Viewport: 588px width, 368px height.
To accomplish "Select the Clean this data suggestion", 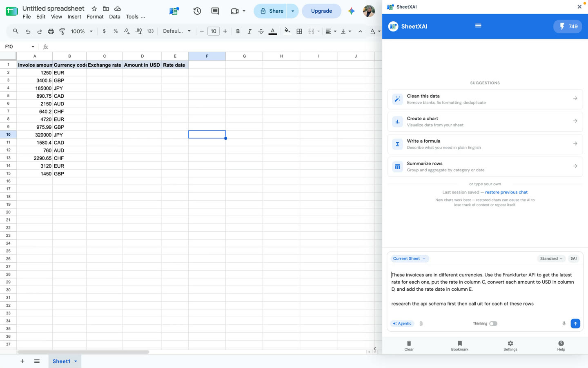I will [x=485, y=99].
